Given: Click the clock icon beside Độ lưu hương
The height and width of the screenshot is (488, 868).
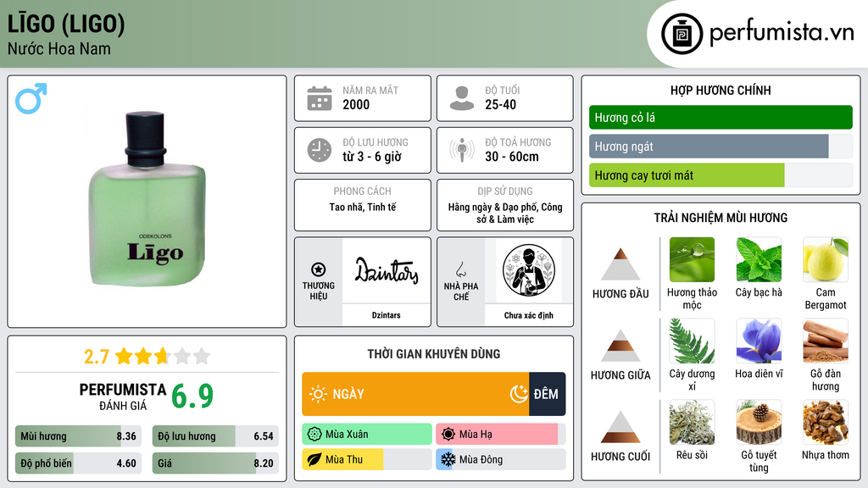Looking at the screenshot, I should coord(320,150).
